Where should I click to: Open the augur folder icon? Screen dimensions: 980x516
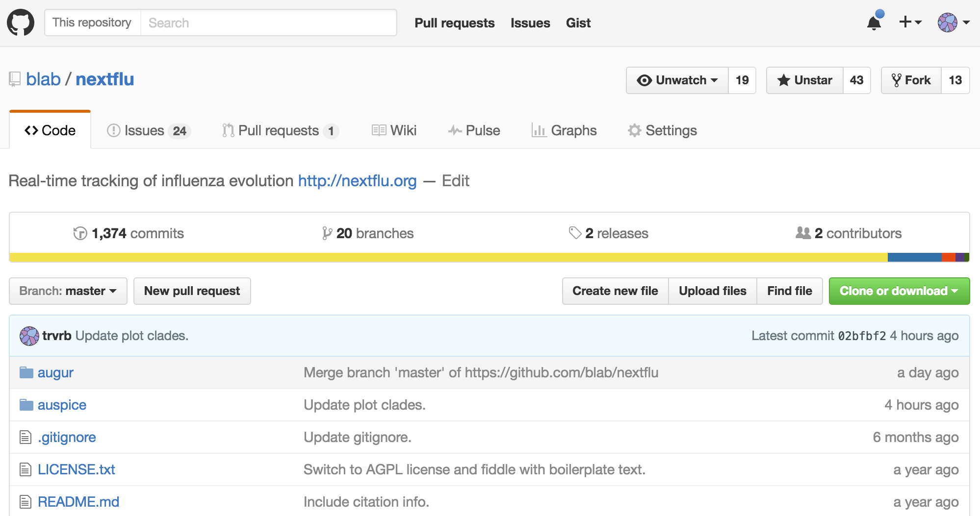coord(26,373)
